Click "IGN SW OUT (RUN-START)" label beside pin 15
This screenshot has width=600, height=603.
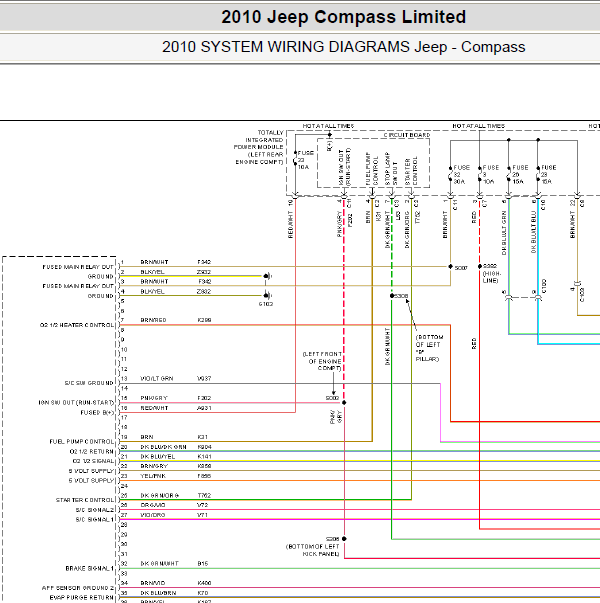(76, 402)
